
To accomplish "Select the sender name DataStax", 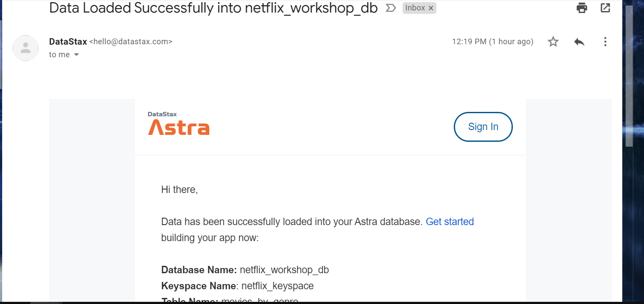I will pyautogui.click(x=68, y=41).
